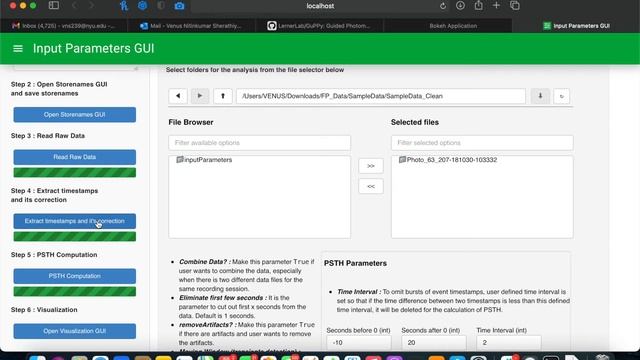
Task: Click the blue shield extension icon in the Safari toolbar
Action: click(142, 6)
